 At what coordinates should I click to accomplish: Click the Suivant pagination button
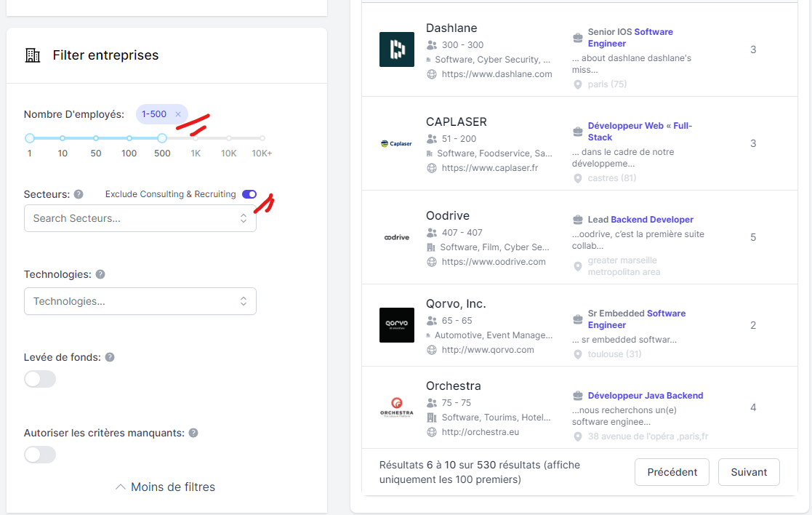click(x=749, y=472)
